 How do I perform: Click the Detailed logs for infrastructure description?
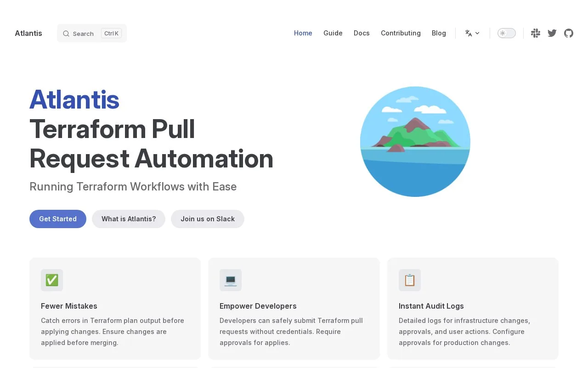(x=464, y=332)
